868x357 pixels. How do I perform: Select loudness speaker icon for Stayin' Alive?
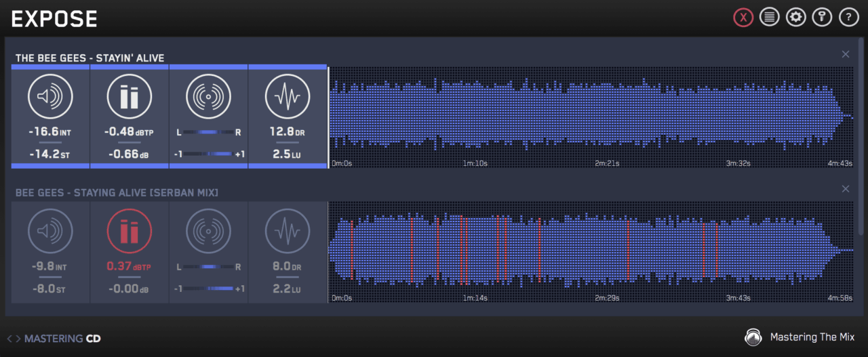[x=51, y=97]
